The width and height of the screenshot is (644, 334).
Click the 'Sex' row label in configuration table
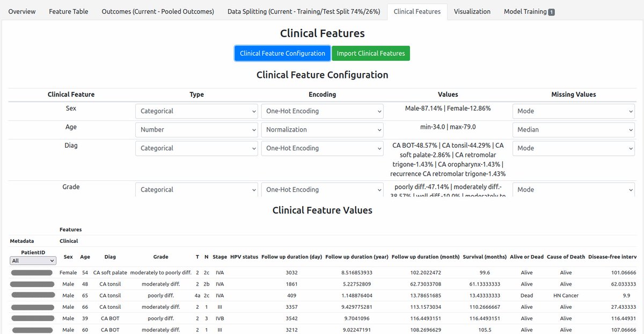pos(71,108)
